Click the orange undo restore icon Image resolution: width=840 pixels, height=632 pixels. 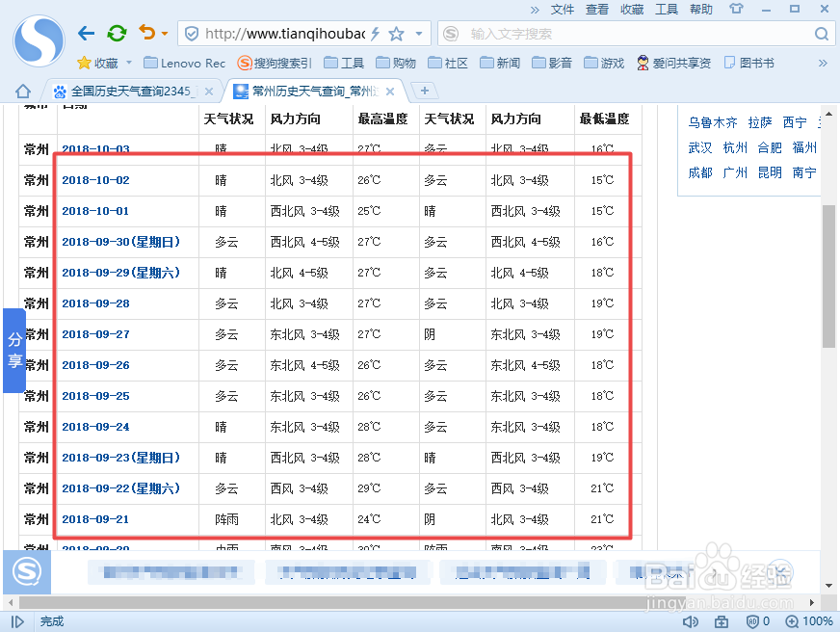pos(146,33)
